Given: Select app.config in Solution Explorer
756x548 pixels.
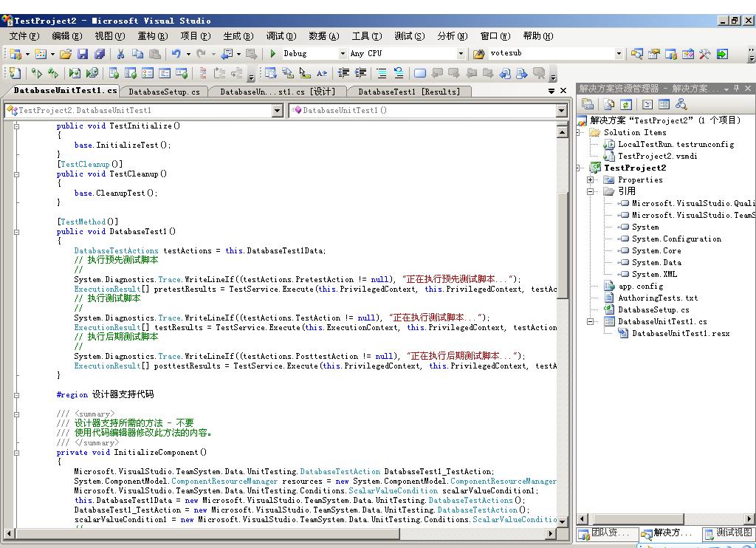Looking at the screenshot, I should point(640,286).
